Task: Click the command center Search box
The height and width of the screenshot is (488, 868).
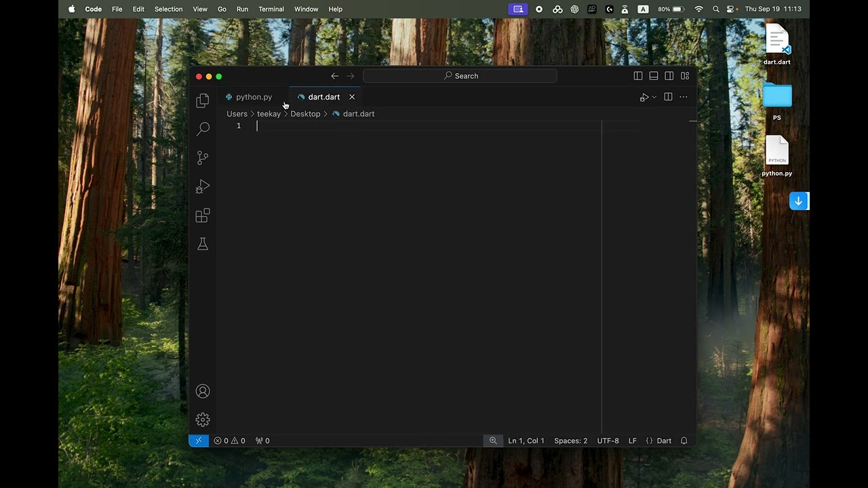Action: tap(460, 76)
